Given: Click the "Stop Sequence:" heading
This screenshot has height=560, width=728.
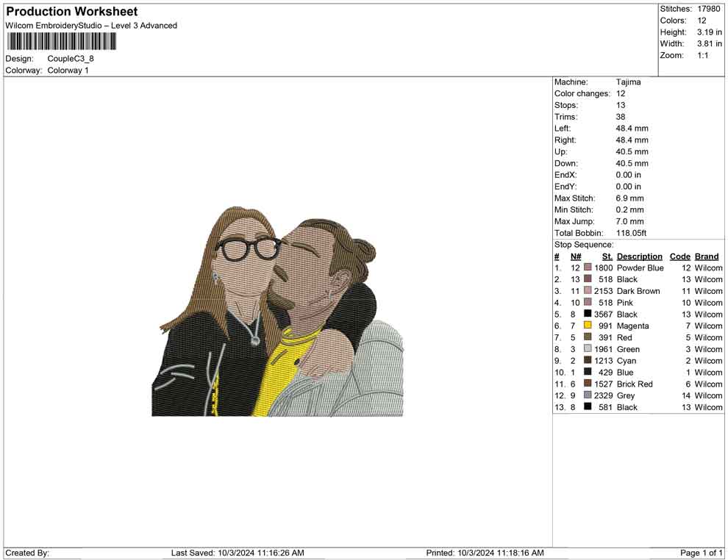Looking at the screenshot, I should pyautogui.click(x=584, y=245).
